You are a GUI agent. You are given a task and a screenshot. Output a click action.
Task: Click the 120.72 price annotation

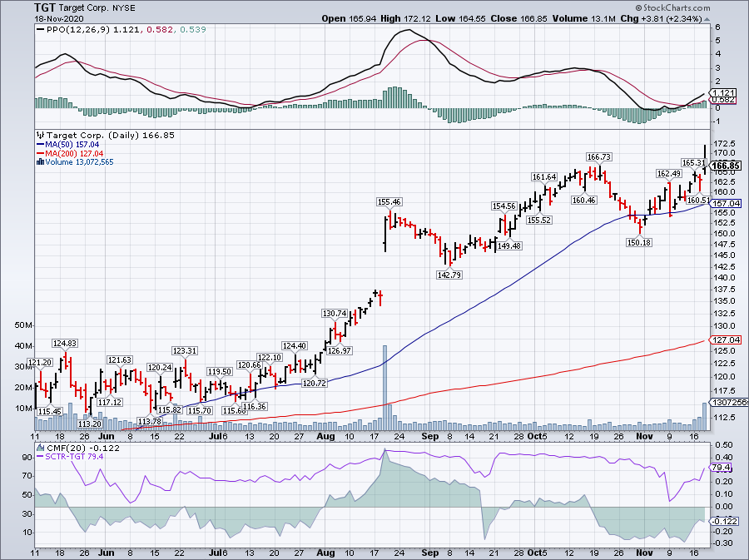(x=315, y=383)
